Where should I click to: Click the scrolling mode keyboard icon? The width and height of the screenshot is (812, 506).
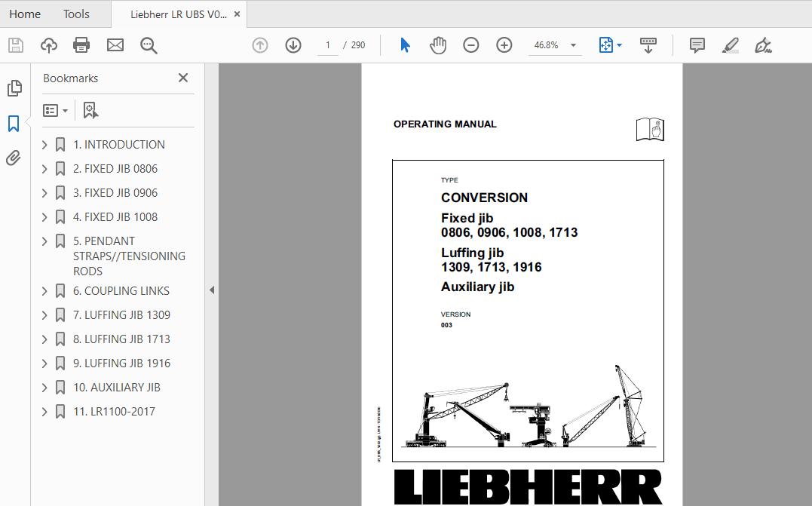pyautogui.click(x=648, y=45)
